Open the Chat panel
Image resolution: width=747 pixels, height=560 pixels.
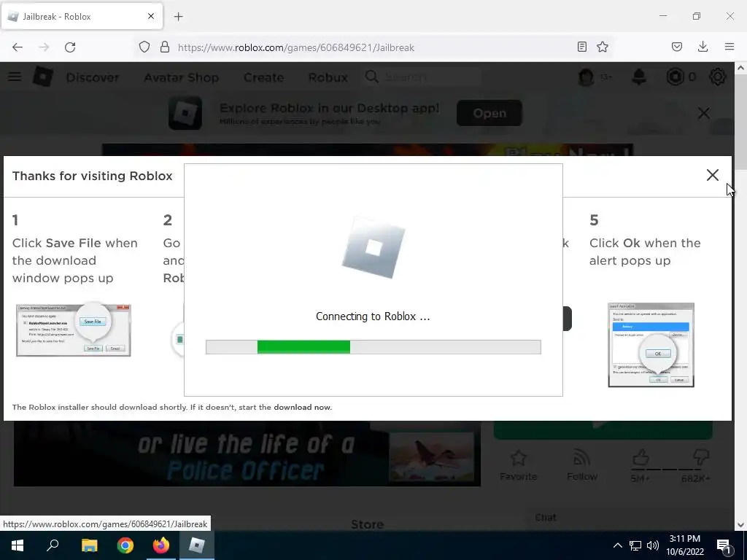click(546, 517)
